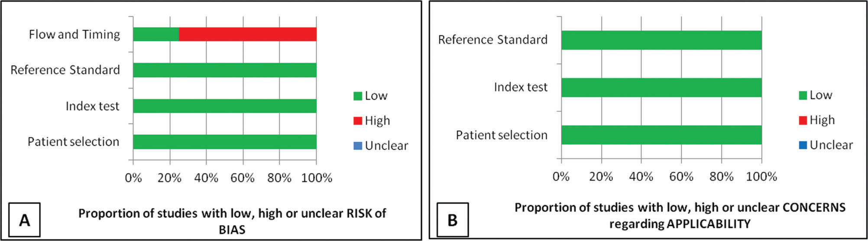
Task: Click the red High legend swatch in chart B
Action: coord(803,120)
